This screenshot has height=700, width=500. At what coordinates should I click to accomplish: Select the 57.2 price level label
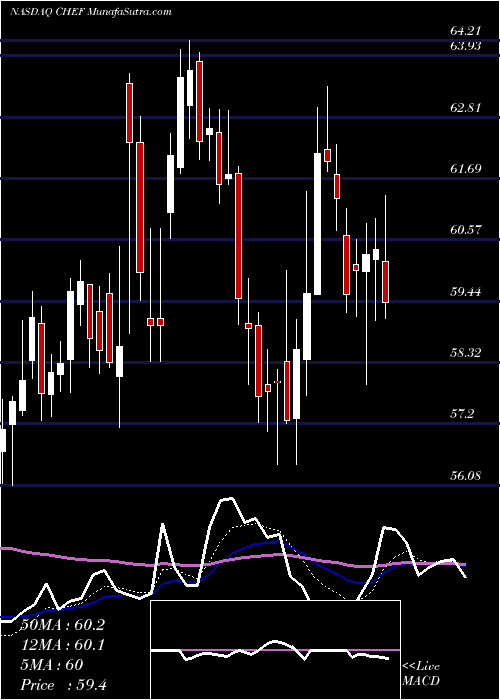(462, 414)
